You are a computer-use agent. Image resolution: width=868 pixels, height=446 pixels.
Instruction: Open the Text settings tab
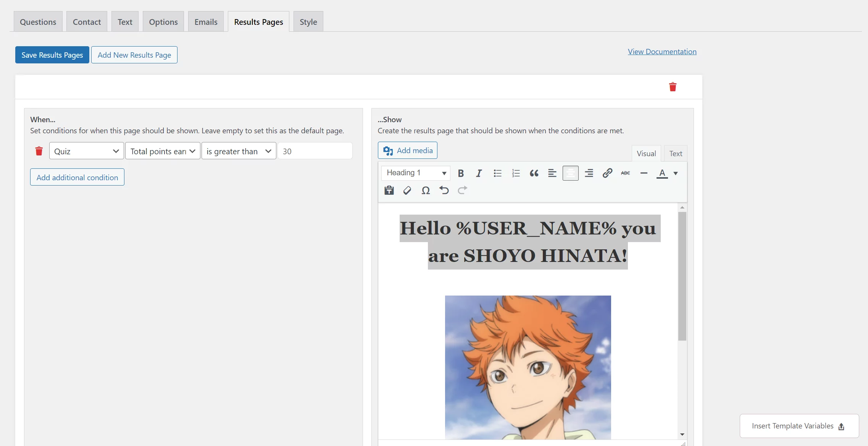125,22
